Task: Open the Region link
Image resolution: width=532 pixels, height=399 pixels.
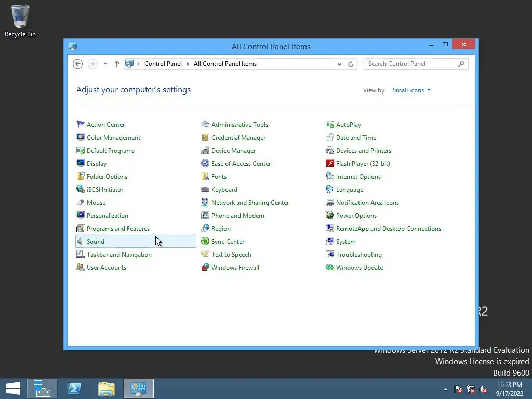Action: tap(221, 229)
